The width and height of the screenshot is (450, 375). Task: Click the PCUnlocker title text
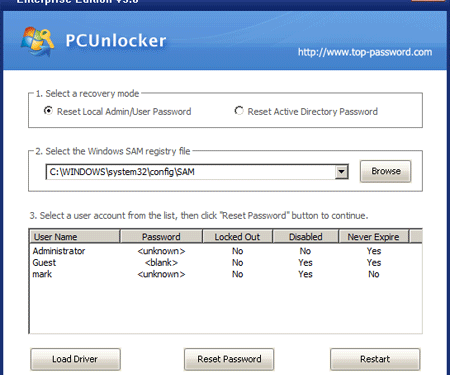point(115,41)
